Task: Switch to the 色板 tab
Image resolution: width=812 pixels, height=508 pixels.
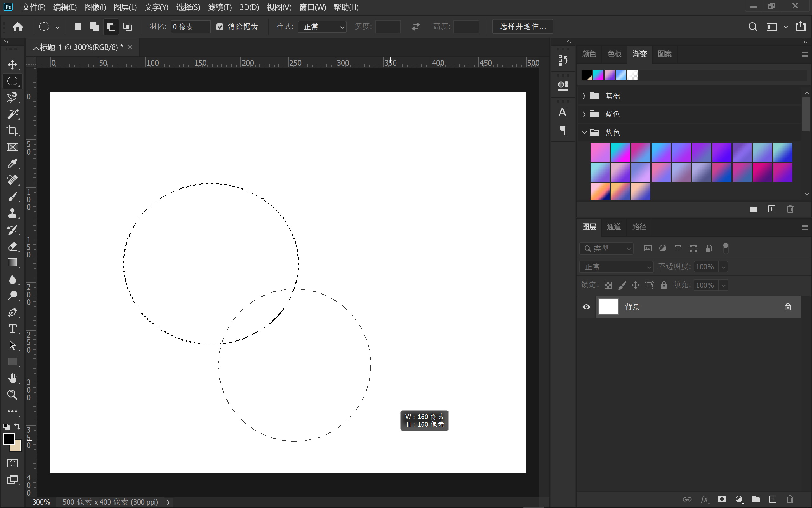Action: (614, 54)
